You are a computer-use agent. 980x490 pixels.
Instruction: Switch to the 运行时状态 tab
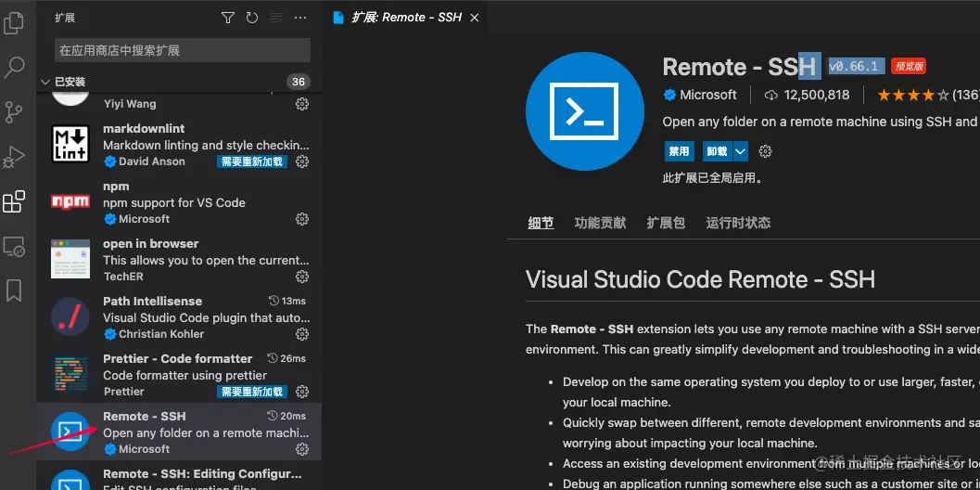pyautogui.click(x=738, y=223)
